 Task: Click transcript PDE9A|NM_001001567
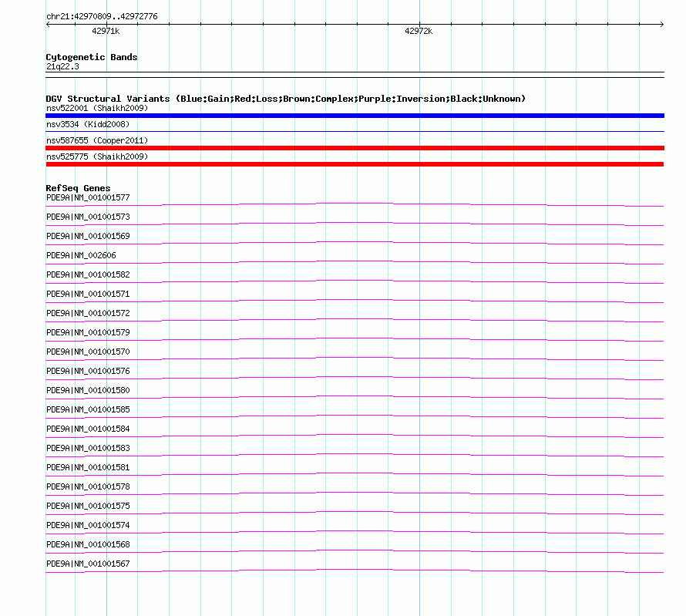pyautogui.click(x=88, y=564)
